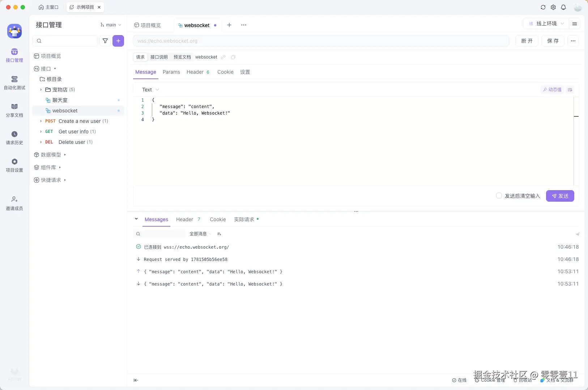This screenshot has width=588, height=390.
Task: Collapse sidebar with the bottom-left arrow icon
Action: tap(136, 380)
